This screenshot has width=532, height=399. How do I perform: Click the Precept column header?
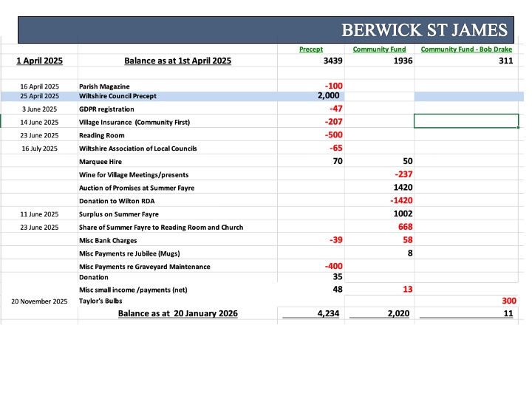click(310, 50)
